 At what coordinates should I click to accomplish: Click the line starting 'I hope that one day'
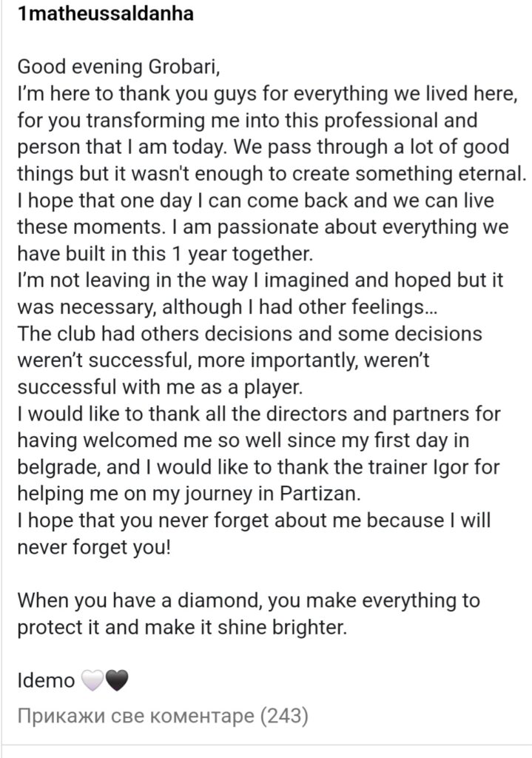255,201
